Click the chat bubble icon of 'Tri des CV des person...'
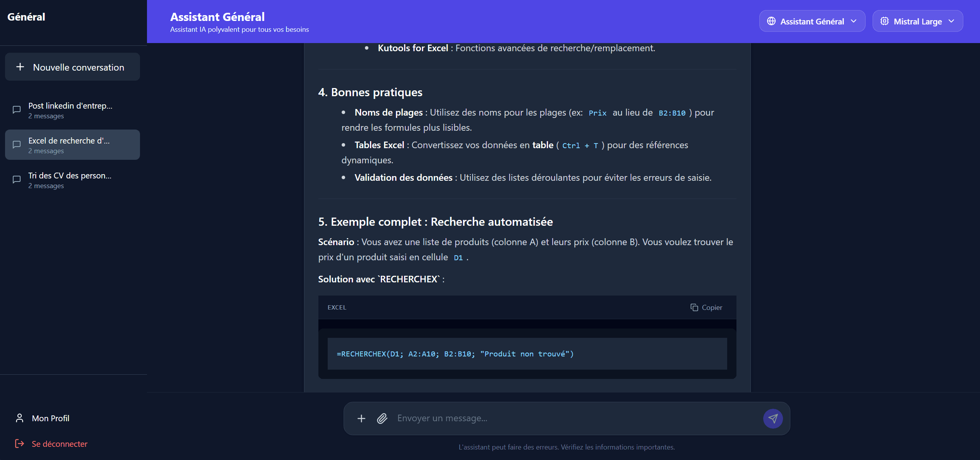 tap(16, 180)
